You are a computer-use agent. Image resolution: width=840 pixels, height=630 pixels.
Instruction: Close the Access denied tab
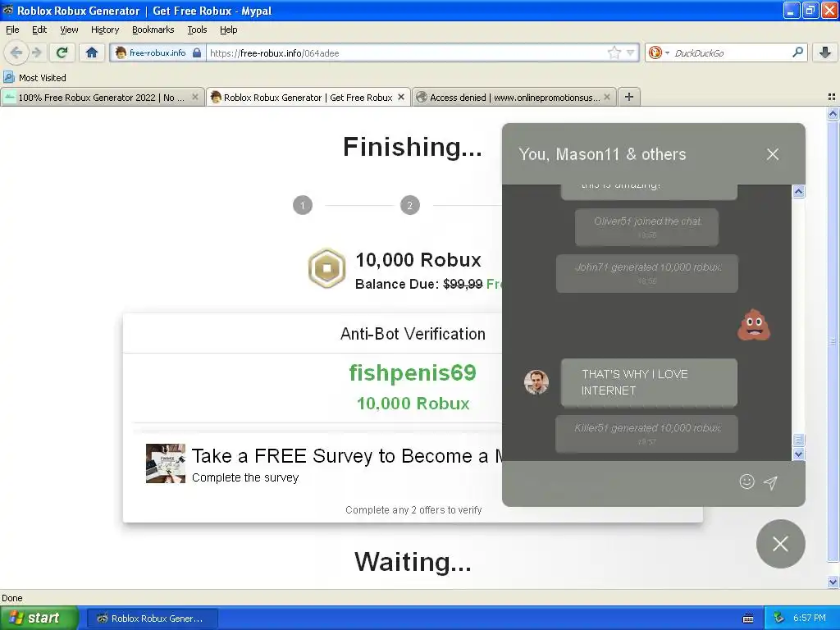(607, 97)
